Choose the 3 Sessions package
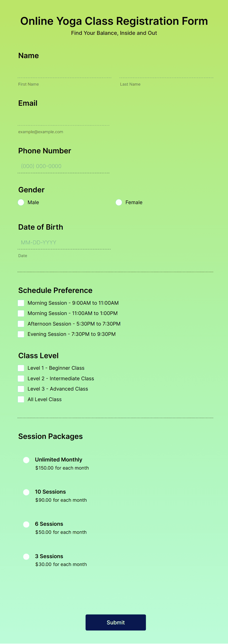The height and width of the screenshot is (644, 228). pos(26,556)
